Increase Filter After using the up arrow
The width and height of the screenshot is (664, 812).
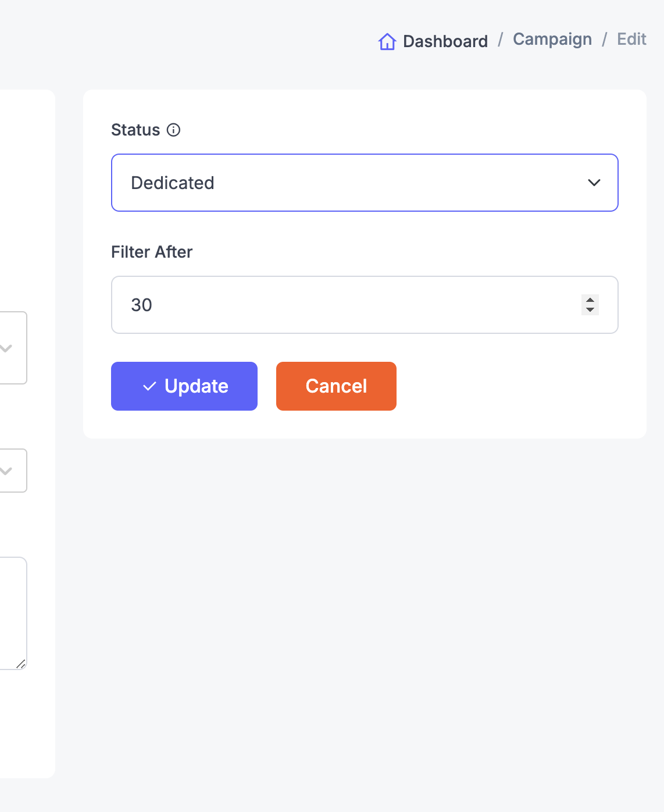pyautogui.click(x=590, y=300)
